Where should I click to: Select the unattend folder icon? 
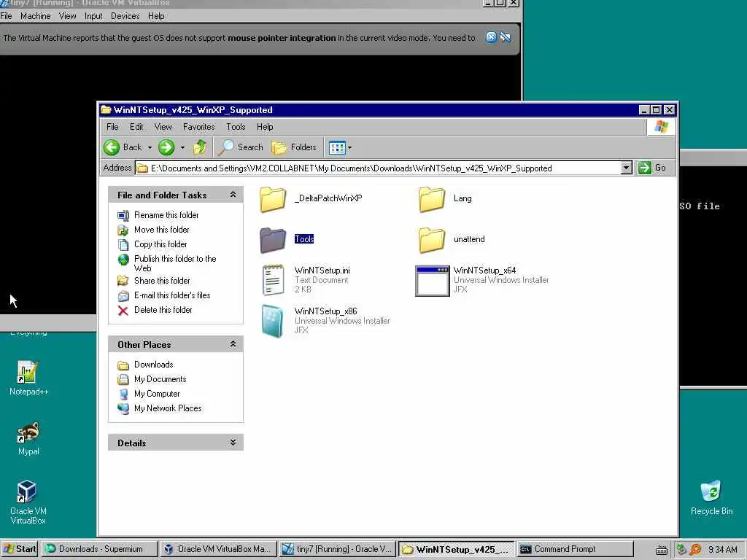(432, 239)
